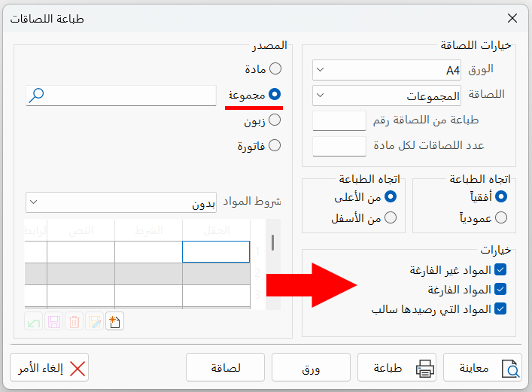Click the search magnifier icon in the source field
Screen dimensions: 532x392
(x=36, y=96)
